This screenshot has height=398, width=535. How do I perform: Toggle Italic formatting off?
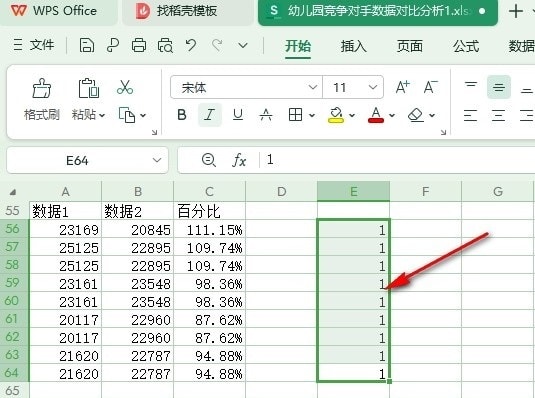tap(209, 115)
